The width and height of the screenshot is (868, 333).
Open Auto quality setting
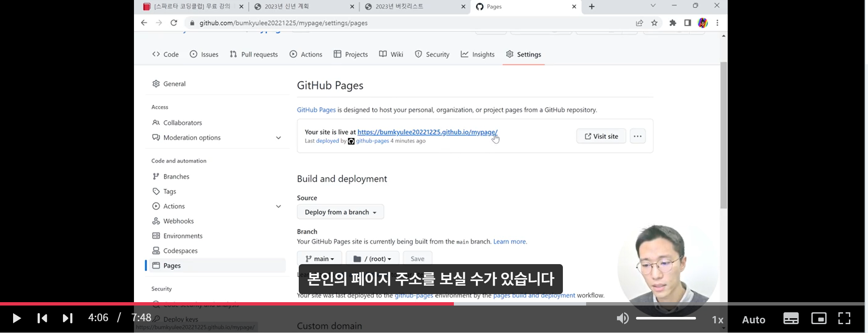coord(753,320)
